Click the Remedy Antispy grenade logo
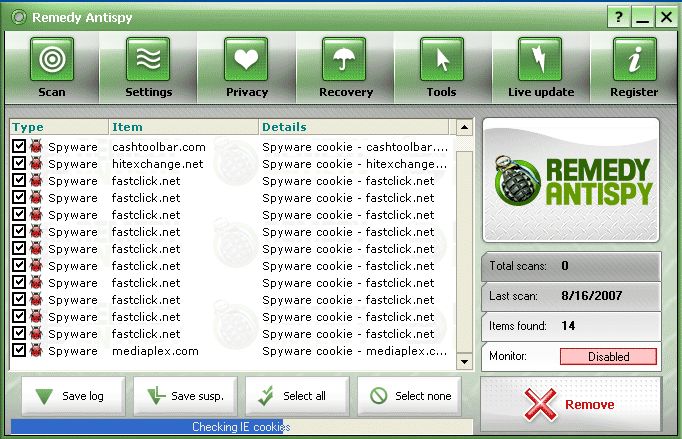 click(x=516, y=181)
